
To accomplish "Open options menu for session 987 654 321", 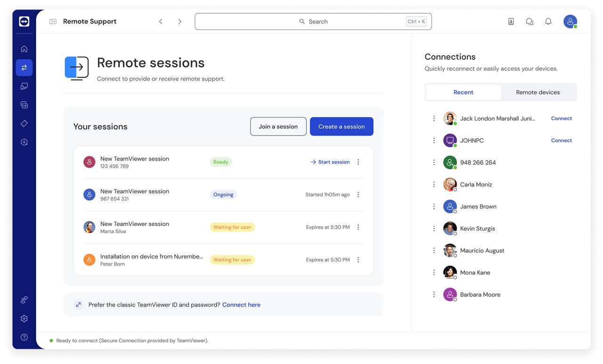I will 358,194.
